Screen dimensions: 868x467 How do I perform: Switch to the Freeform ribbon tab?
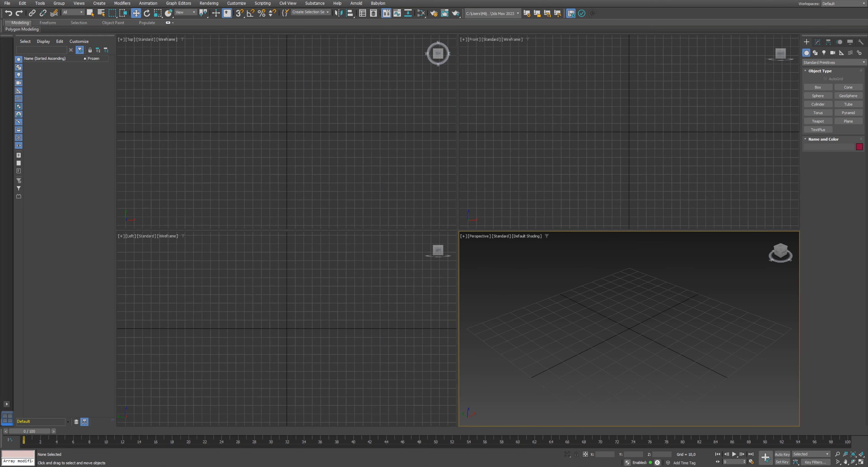[47, 23]
